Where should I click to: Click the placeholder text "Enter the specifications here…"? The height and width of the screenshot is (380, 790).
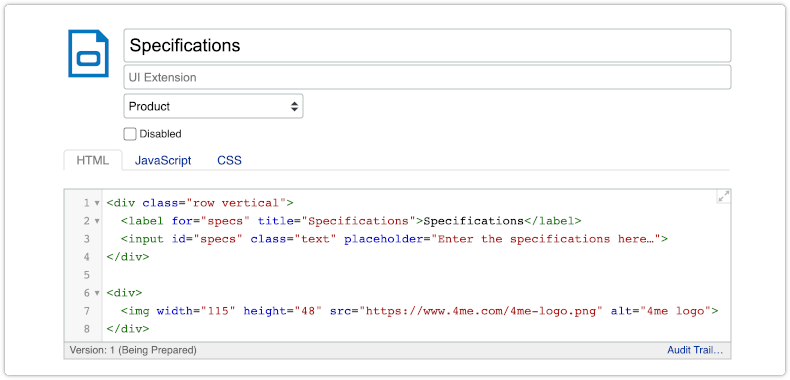[x=546, y=239]
